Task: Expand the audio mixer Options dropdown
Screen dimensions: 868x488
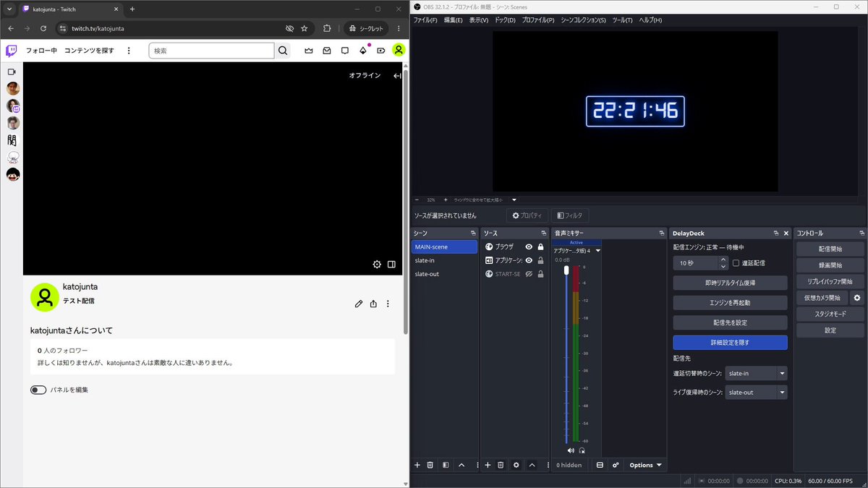Action: click(645, 465)
